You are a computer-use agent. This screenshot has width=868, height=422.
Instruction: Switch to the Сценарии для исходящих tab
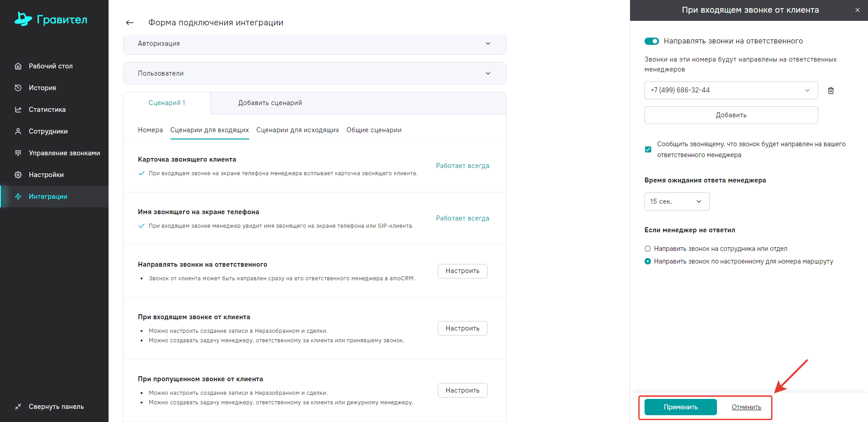297,130
